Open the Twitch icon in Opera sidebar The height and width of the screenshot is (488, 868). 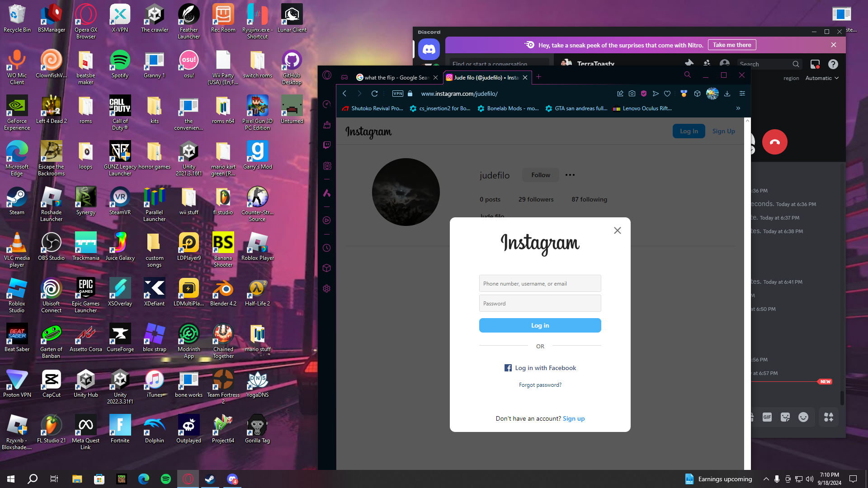[x=327, y=145]
